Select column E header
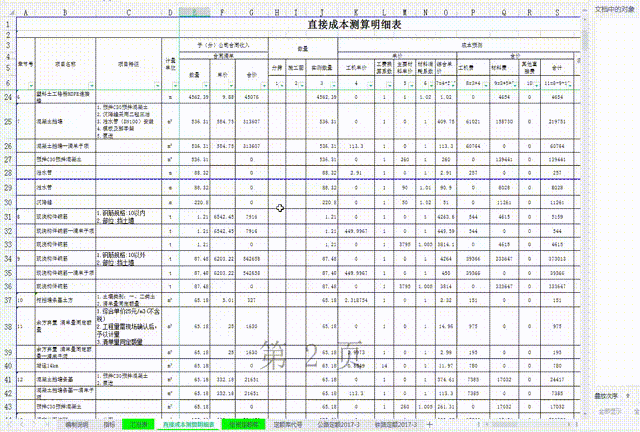Screen dimensions: 640x432 [x=195, y=13]
